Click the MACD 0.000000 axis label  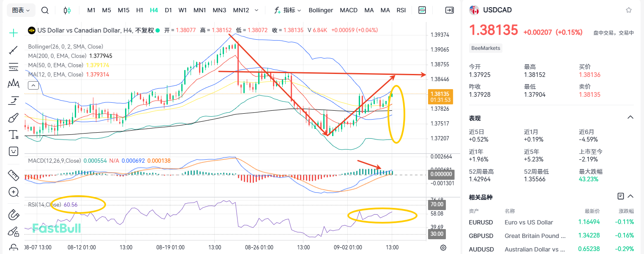click(x=441, y=174)
